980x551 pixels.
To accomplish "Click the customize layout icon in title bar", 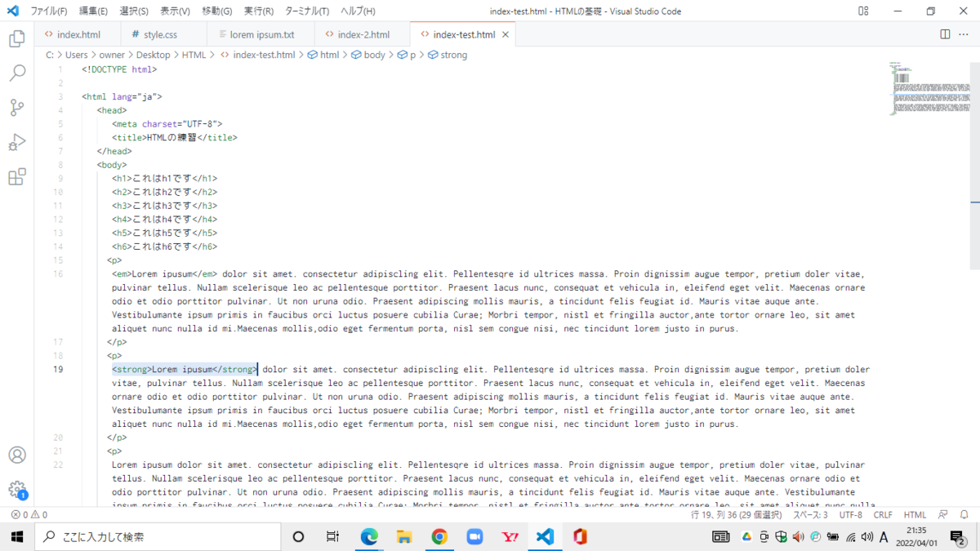I will (x=863, y=11).
